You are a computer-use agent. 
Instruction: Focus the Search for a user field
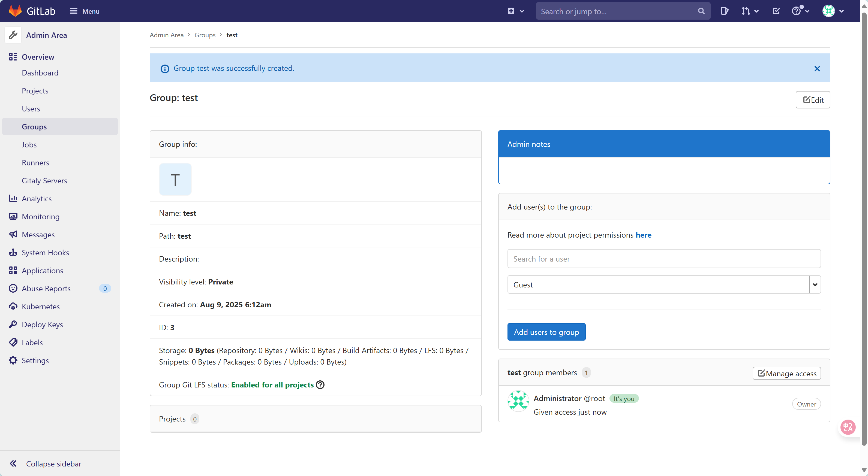(x=664, y=259)
